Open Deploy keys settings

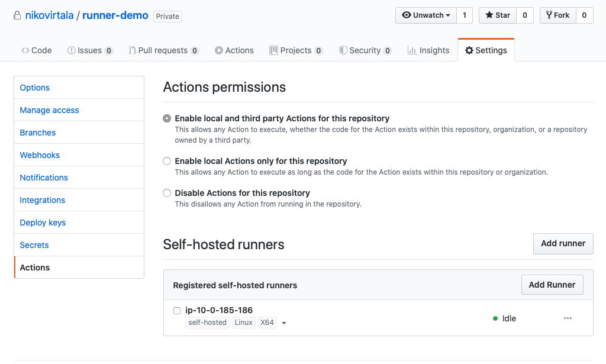[x=79, y=223]
